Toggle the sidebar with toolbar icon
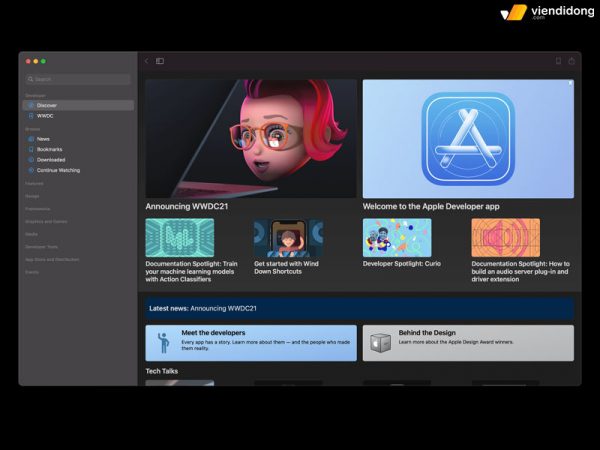 click(160, 61)
